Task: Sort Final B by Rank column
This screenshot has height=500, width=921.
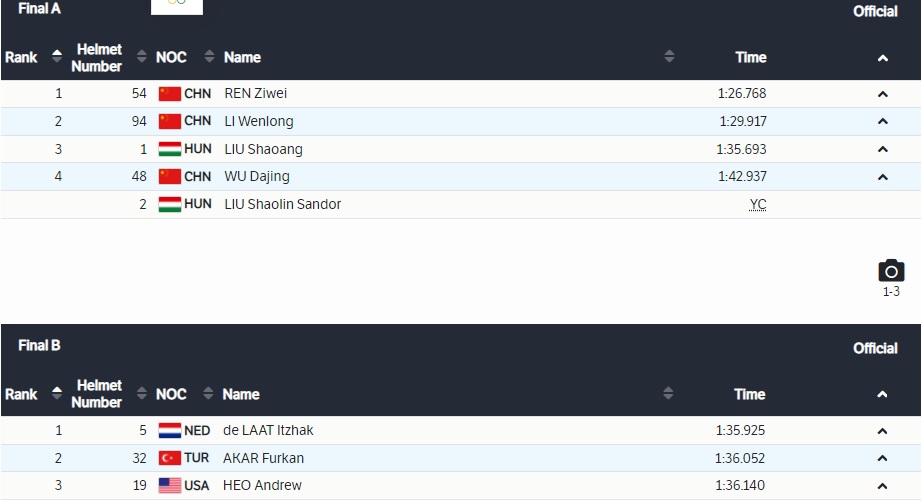Action: 57,394
